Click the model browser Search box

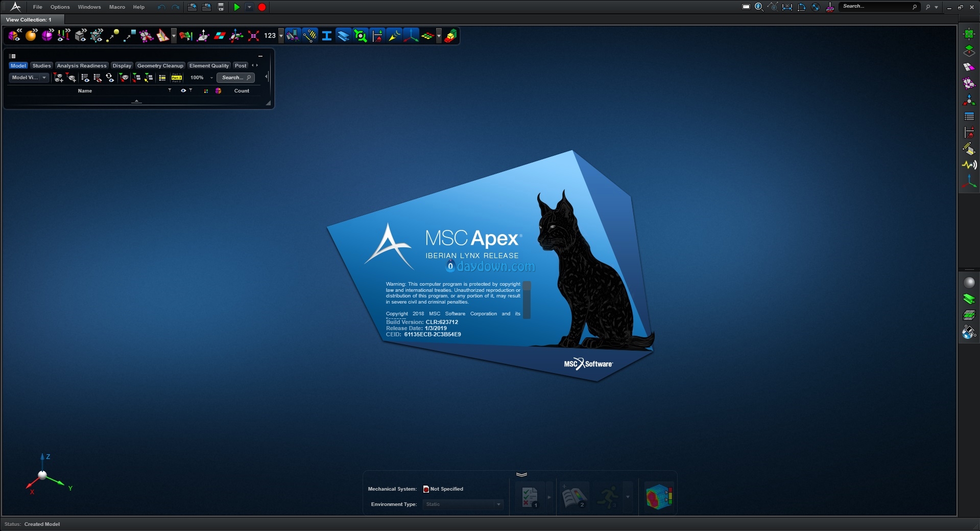(x=235, y=78)
